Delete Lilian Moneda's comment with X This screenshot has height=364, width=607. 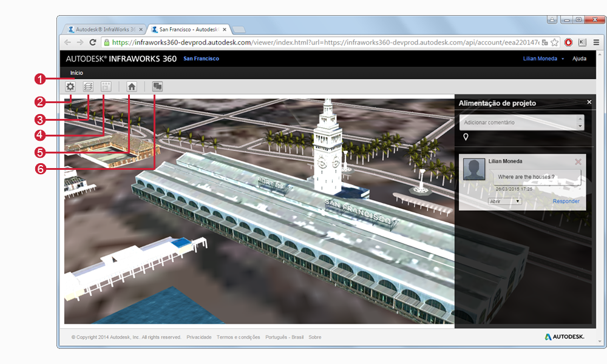click(578, 162)
